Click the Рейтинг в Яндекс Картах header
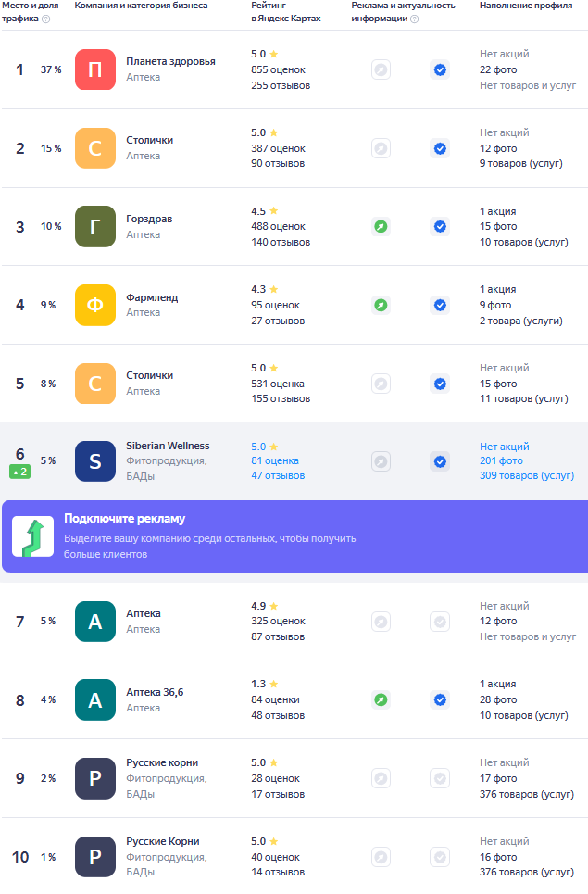The image size is (588, 894). point(286,12)
